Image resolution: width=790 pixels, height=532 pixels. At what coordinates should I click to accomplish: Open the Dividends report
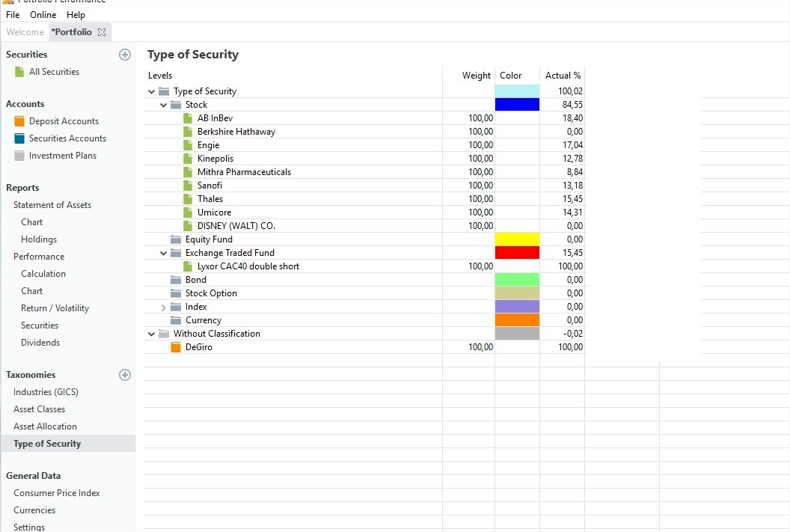40,343
